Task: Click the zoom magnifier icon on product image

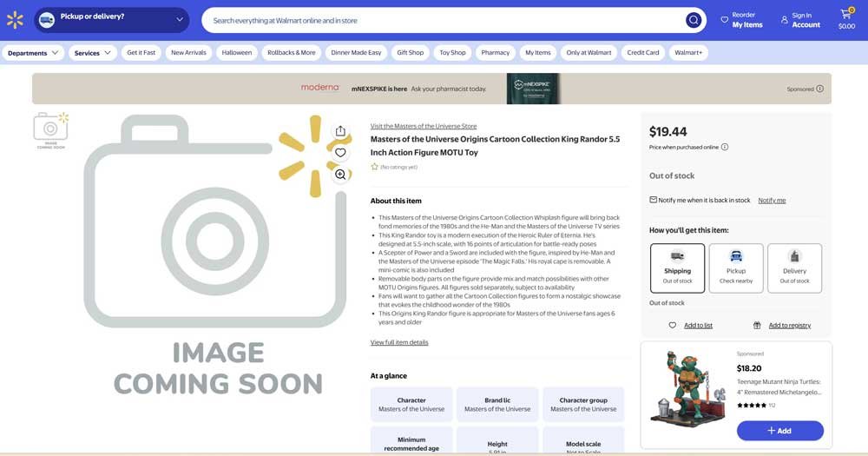Action: 340,175
